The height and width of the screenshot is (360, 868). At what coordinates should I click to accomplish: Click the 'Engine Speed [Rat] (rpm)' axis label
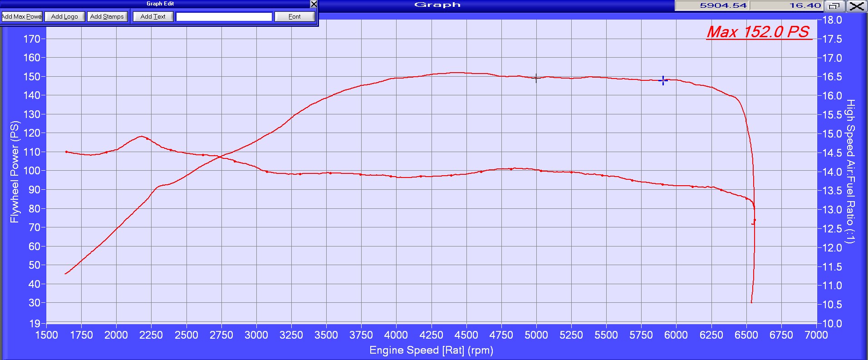pyautogui.click(x=431, y=350)
